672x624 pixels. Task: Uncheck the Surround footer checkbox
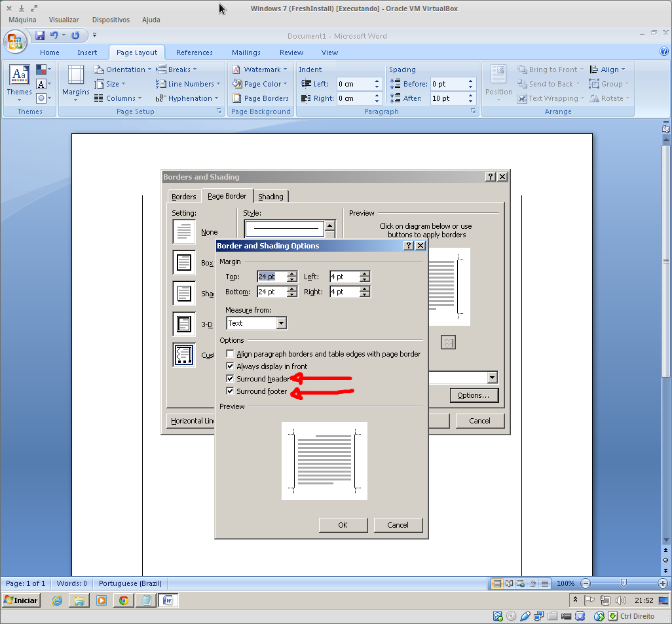point(230,391)
